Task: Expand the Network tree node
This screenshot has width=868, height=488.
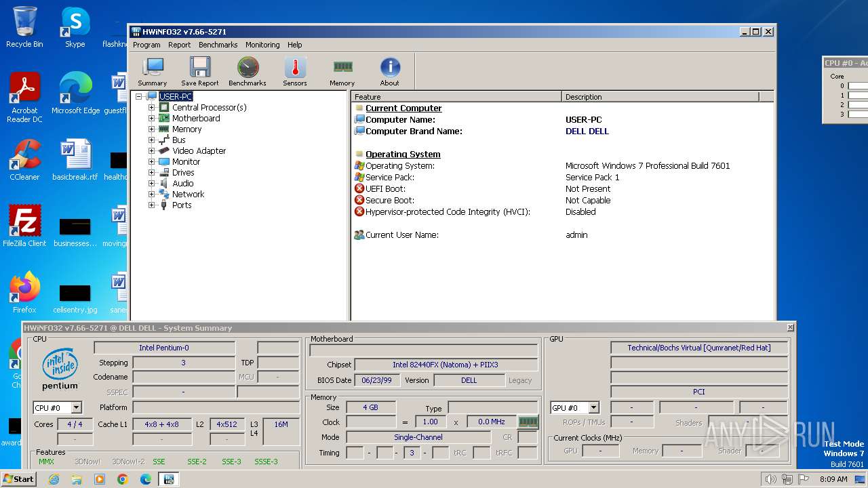Action: pos(152,194)
